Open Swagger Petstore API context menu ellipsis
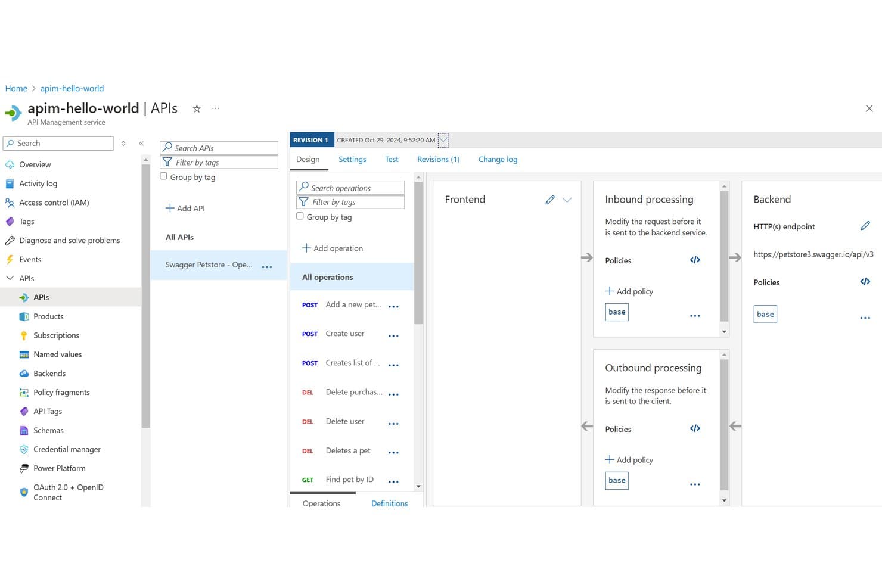This screenshot has height=588, width=882. [x=267, y=267]
